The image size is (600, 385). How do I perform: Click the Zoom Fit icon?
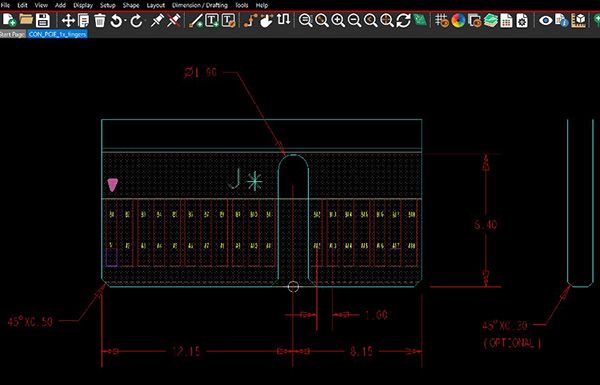click(x=322, y=20)
